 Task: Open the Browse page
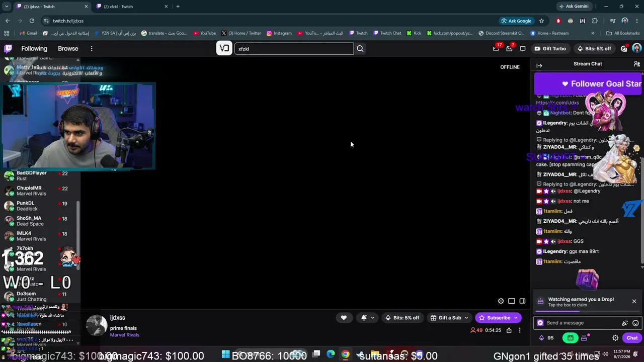(x=68, y=49)
